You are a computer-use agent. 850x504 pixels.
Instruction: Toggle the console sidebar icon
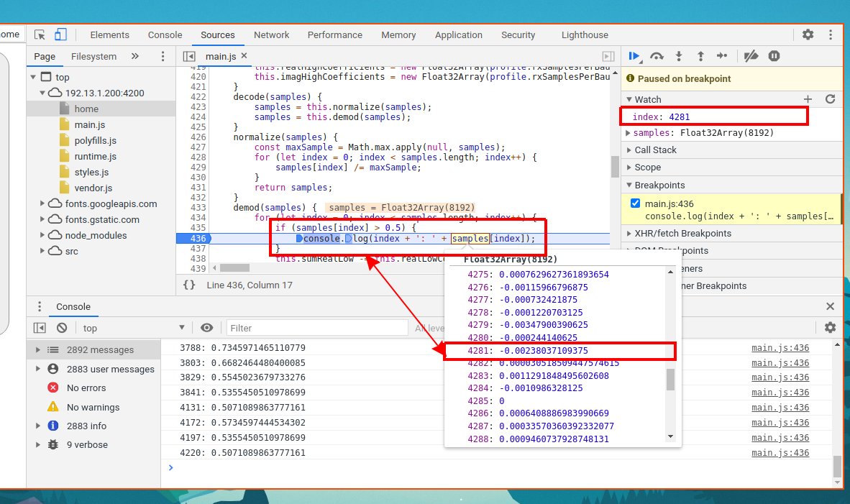[40, 328]
